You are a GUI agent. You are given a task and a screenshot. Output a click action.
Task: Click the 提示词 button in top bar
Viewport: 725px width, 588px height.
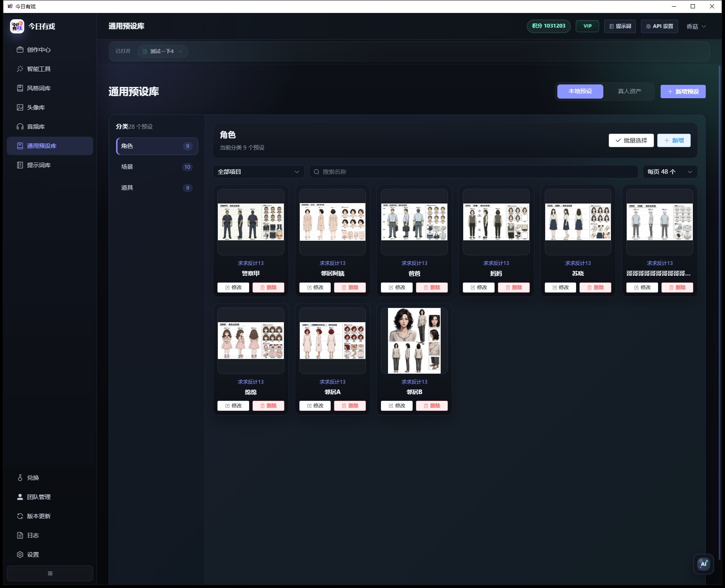620,26
